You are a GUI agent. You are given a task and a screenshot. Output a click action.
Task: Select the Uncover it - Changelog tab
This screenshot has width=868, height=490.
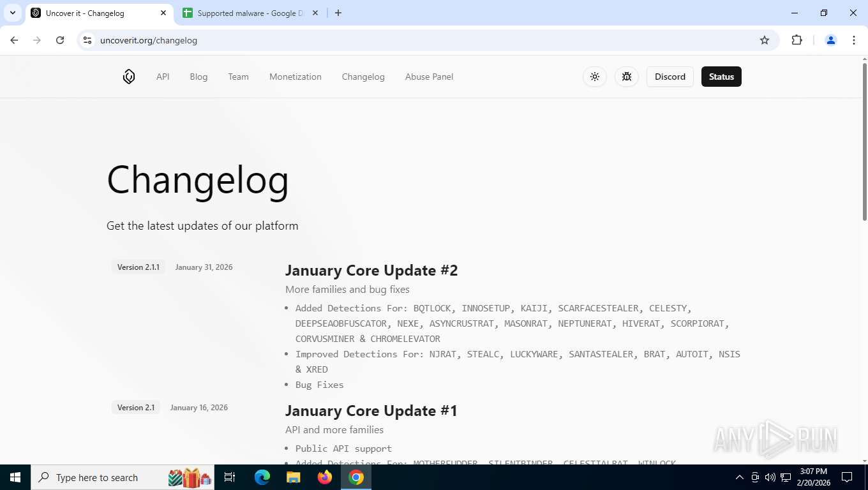coord(99,13)
